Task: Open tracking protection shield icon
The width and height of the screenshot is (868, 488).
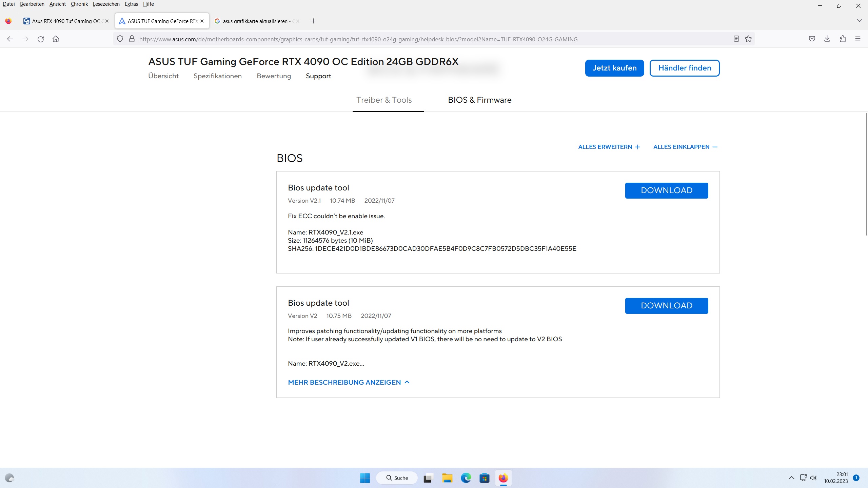Action: pos(120,39)
